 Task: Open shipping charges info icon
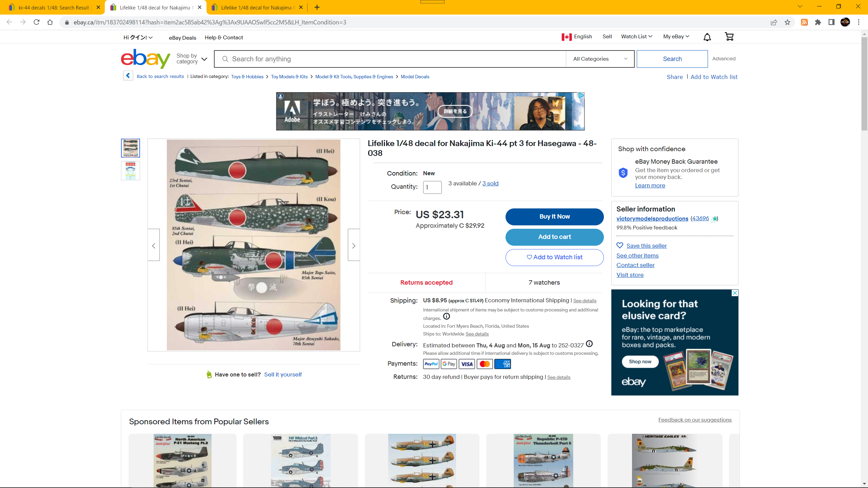(447, 317)
